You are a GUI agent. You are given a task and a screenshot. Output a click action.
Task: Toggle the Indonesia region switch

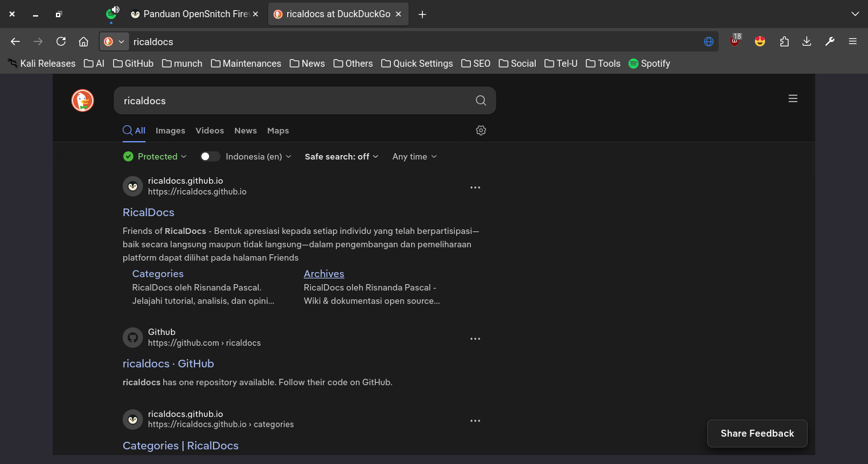point(210,156)
